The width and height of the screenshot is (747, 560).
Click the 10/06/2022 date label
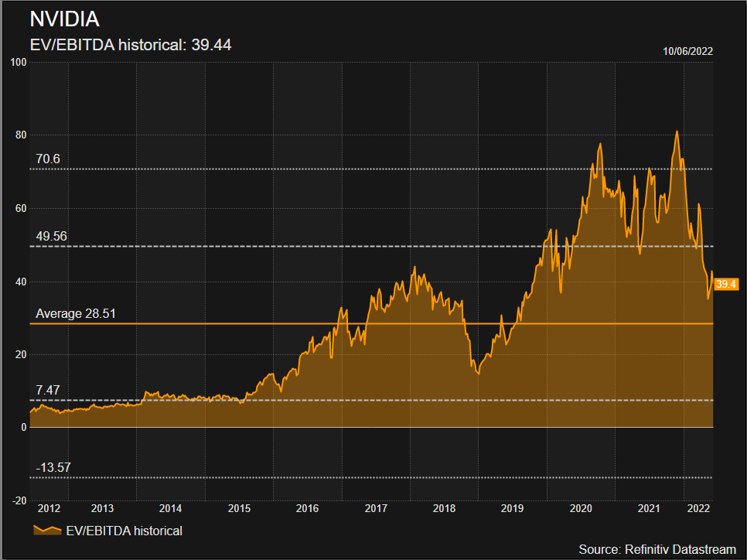(687, 52)
